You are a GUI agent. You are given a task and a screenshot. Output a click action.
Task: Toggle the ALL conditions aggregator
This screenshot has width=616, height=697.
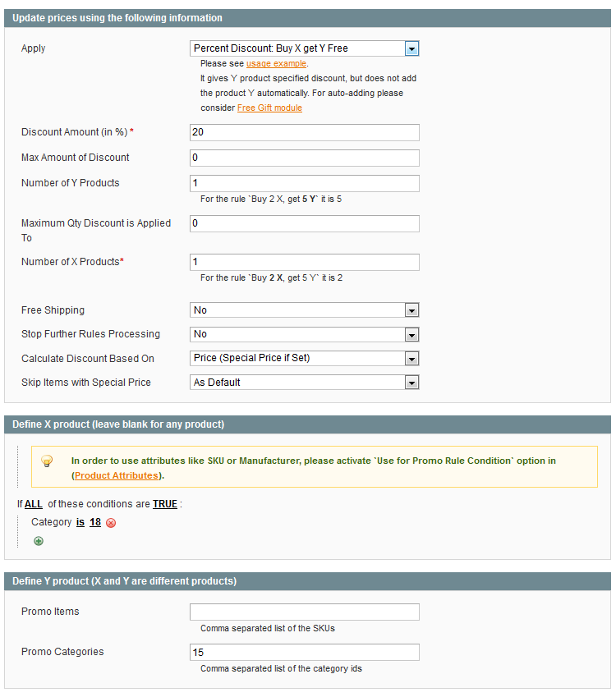pyautogui.click(x=34, y=504)
